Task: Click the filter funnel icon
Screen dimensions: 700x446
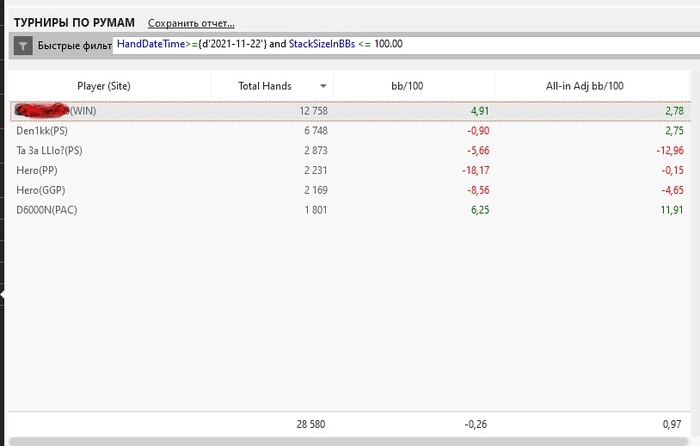Action: (x=23, y=46)
